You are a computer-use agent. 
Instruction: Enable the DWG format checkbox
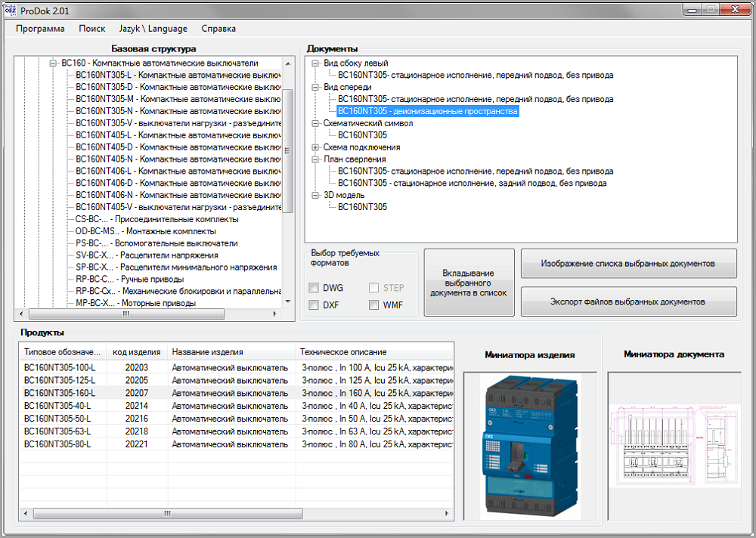tap(314, 288)
